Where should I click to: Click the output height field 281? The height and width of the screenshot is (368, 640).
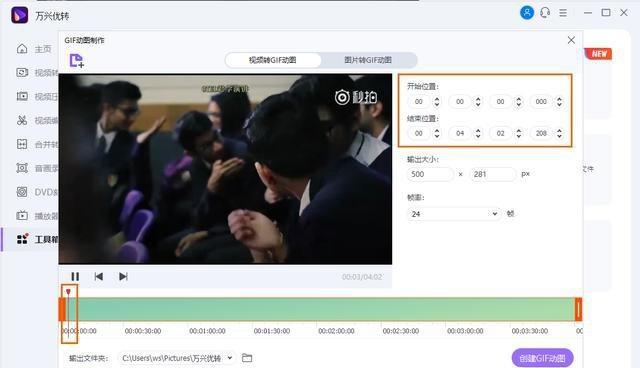[493, 174]
